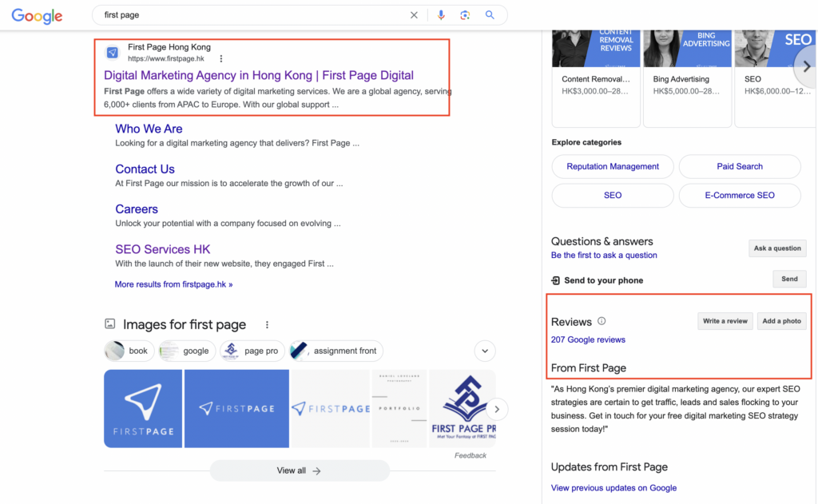
Task: Advance the services carousel to next
Action: click(806, 67)
